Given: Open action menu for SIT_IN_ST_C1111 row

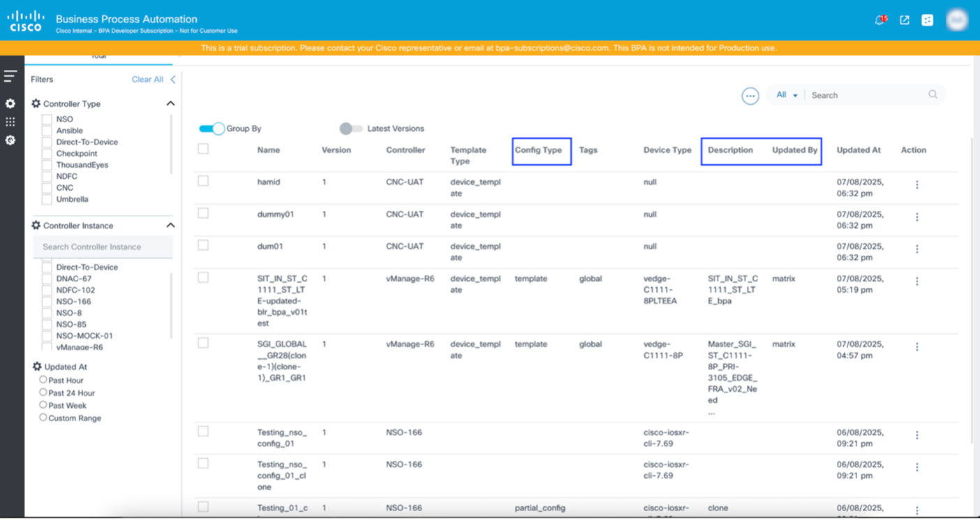Looking at the screenshot, I should 917,281.
